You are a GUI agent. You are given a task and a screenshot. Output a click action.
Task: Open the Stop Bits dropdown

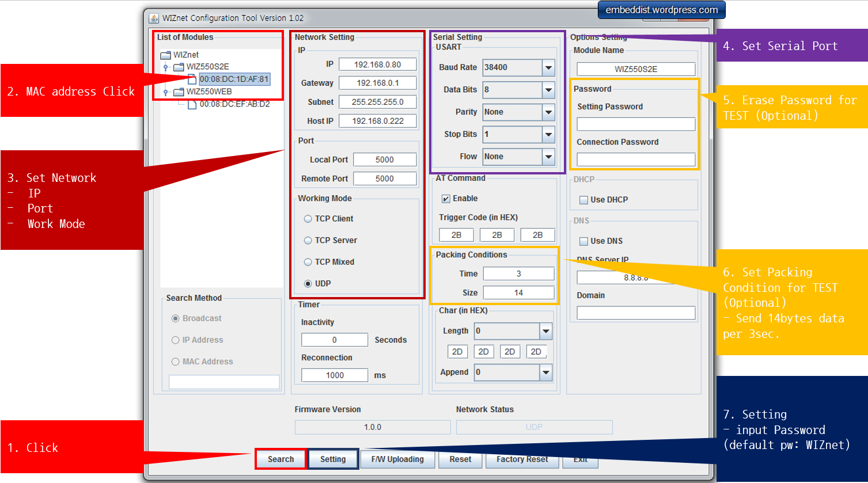pos(548,134)
